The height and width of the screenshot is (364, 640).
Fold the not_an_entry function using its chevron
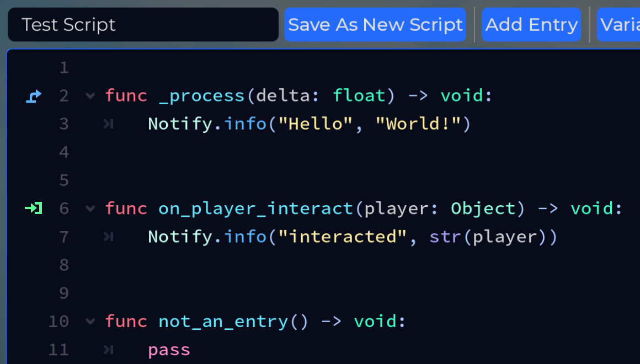[x=89, y=322]
